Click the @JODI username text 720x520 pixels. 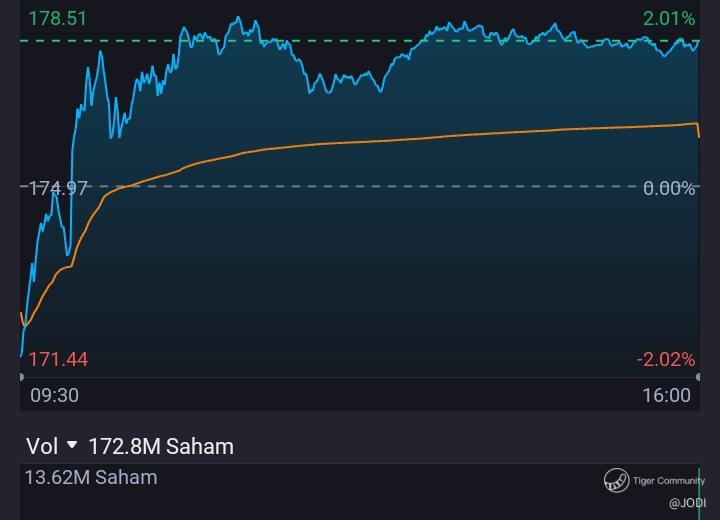click(x=687, y=503)
